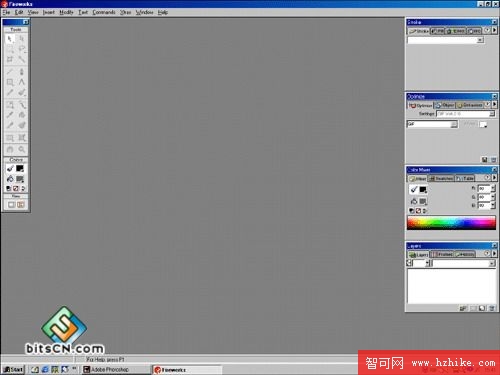Pick a color from the rainbow color bar
The image size is (500, 375).
[x=451, y=222]
